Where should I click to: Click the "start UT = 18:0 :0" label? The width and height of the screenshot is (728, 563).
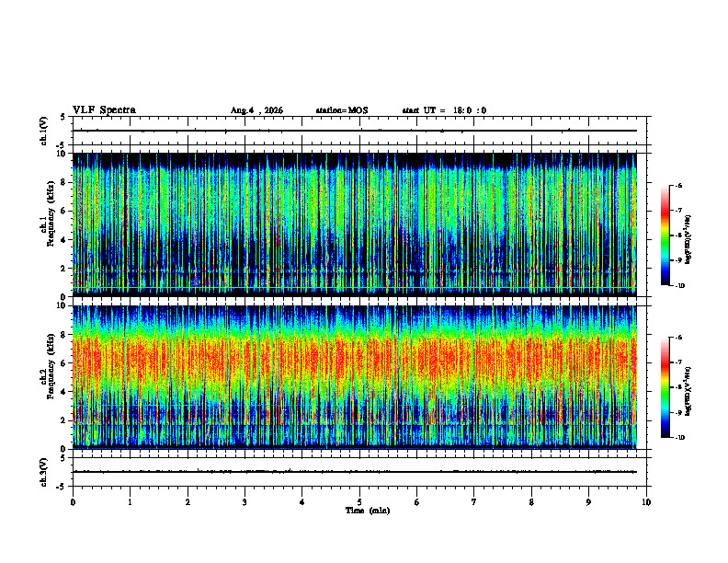444,110
